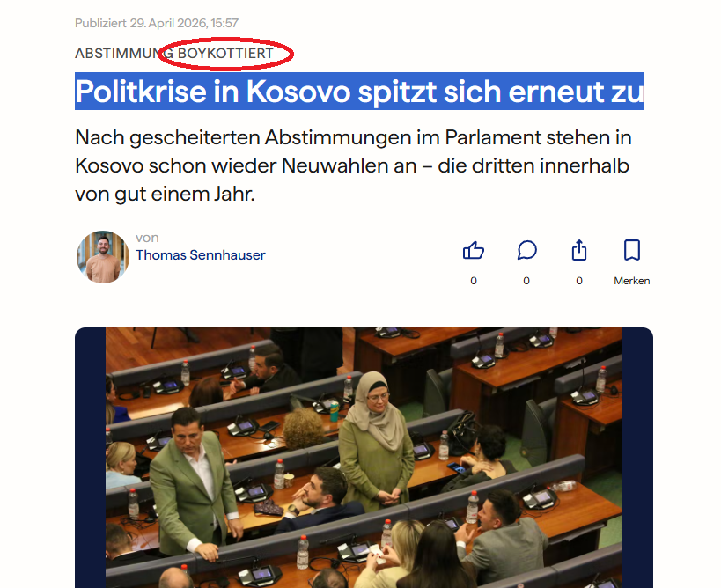
Task: Click the man in green jacket in photo
Action: 193,482
